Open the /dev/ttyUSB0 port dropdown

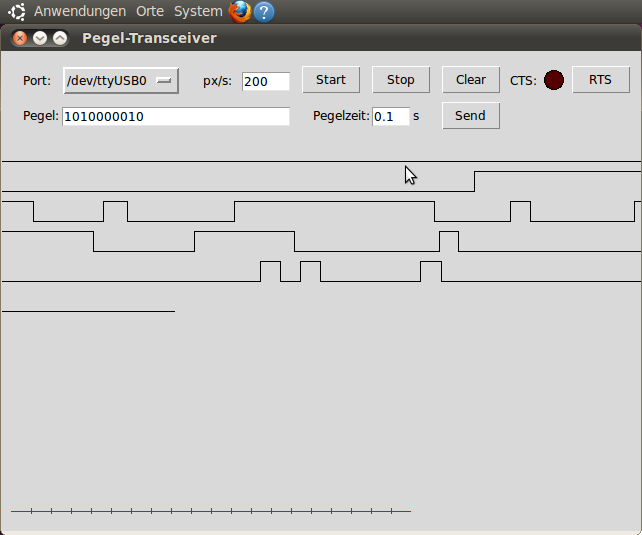120,80
